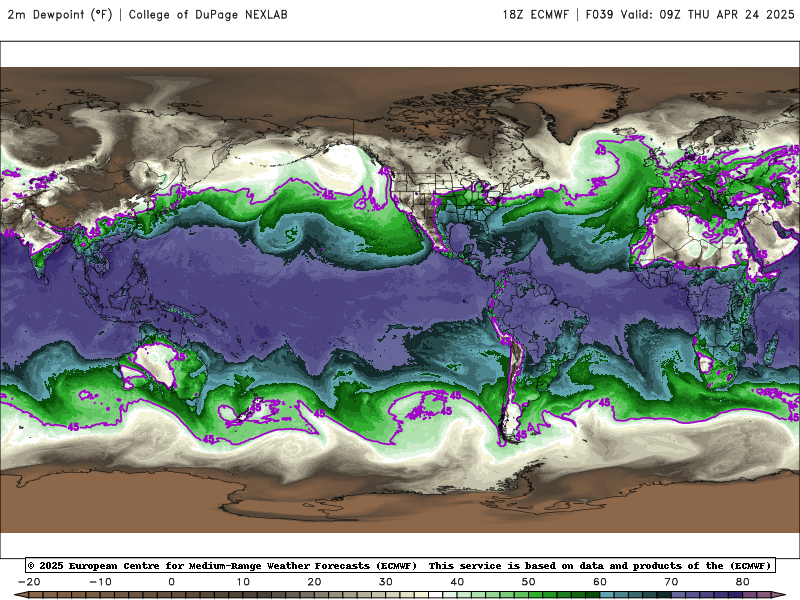This screenshot has width=800, height=600.
Task: Click the "30" color scale label
Action: pyautogui.click(x=386, y=582)
